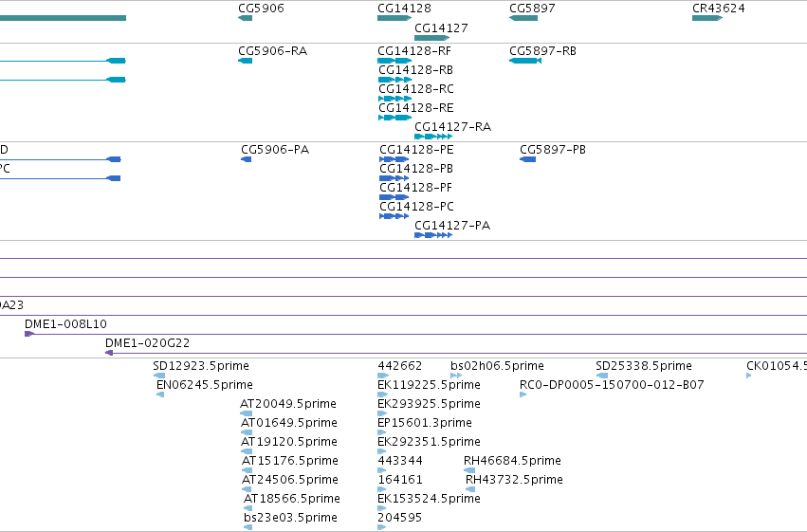The image size is (807, 532).
Task: Click the 442662 feature label
Action: (400, 366)
